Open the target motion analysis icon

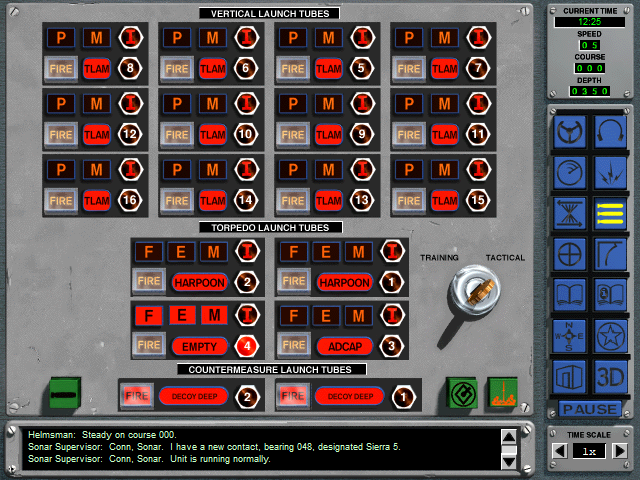coord(570,213)
